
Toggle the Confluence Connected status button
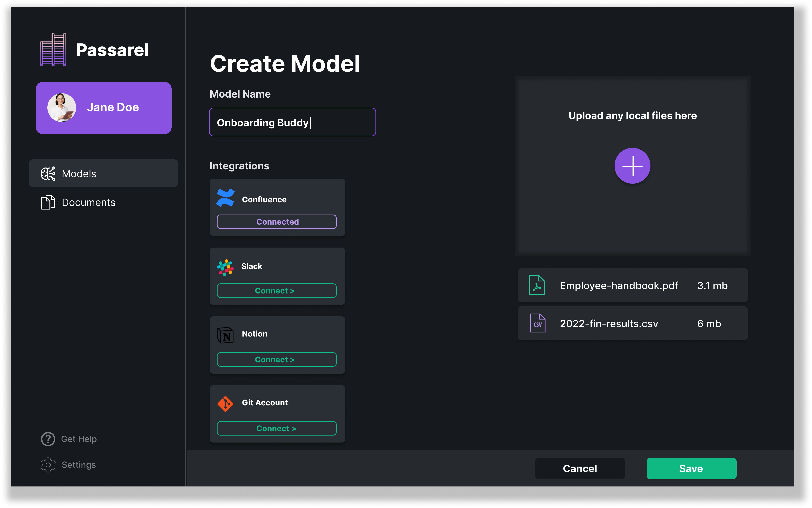coord(277,222)
